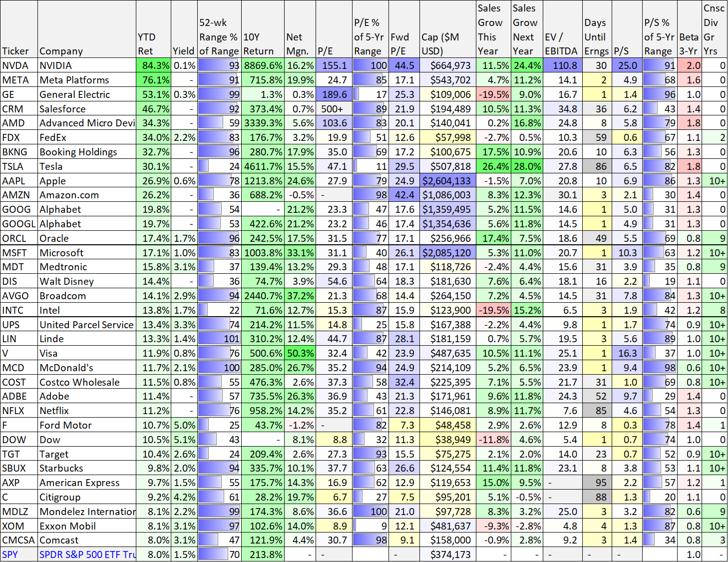Select the Sales Grow This Year header
This screenshot has height=562, width=728.
(x=493, y=29)
